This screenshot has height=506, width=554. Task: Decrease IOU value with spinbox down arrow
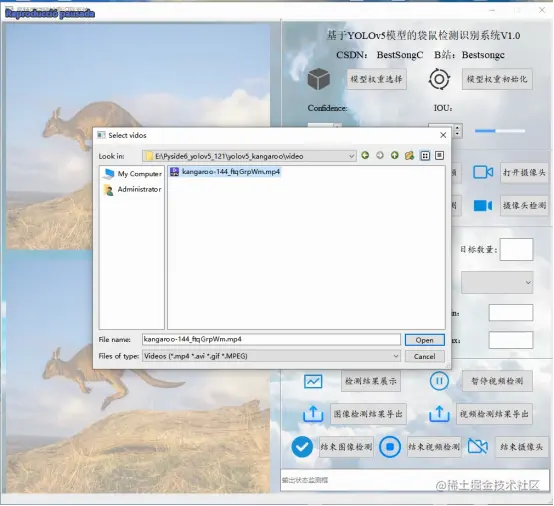458,134
